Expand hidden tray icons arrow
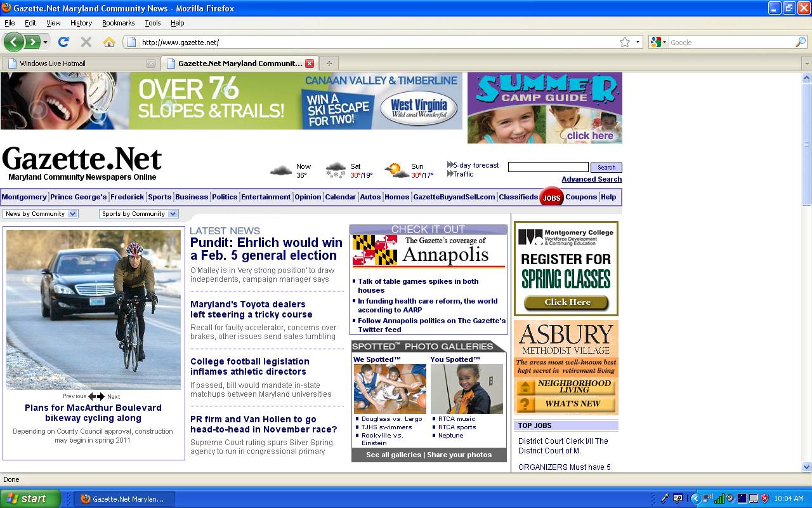The width and height of the screenshot is (812, 508). (x=695, y=498)
